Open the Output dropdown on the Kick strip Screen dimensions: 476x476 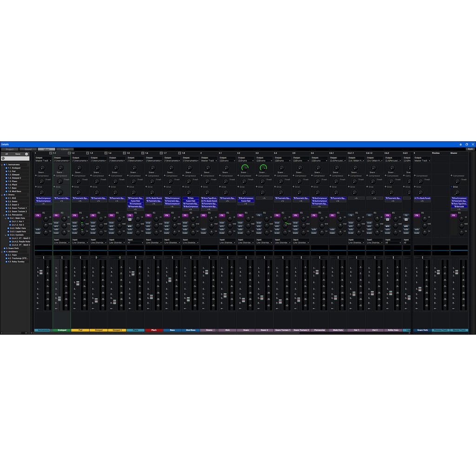227,160
